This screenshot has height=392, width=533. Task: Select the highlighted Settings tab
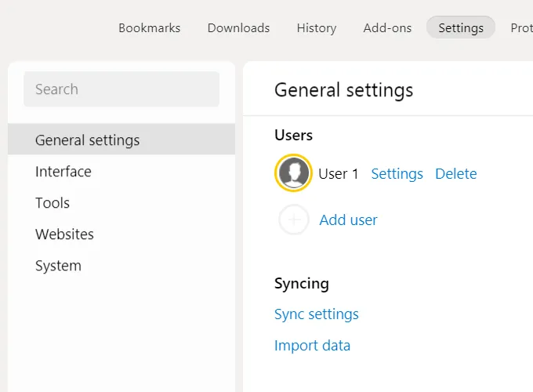(x=461, y=27)
